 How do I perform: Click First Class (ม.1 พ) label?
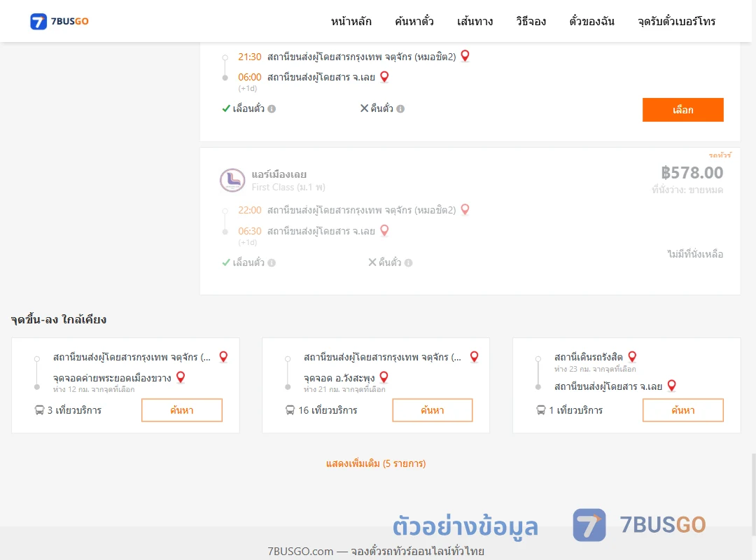[x=288, y=187]
